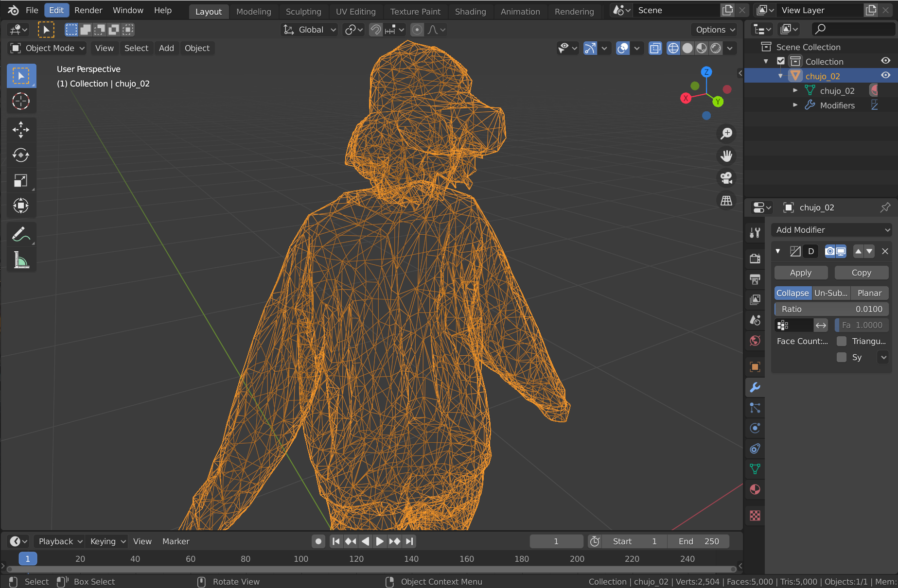Open the Add Modifier dropdown
Screen dimensions: 898x588
(x=832, y=230)
